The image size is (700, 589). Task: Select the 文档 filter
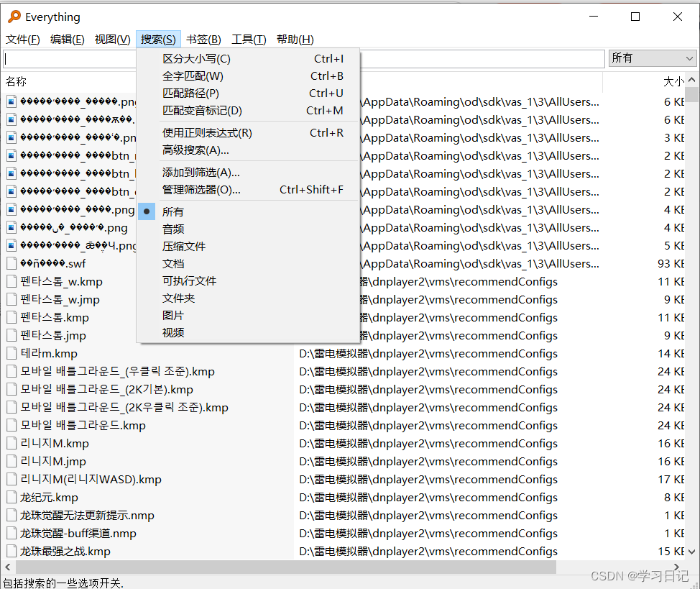point(248,264)
